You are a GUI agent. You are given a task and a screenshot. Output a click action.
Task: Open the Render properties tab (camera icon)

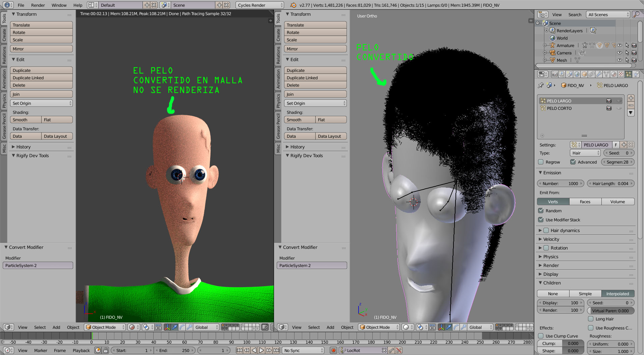pos(554,74)
